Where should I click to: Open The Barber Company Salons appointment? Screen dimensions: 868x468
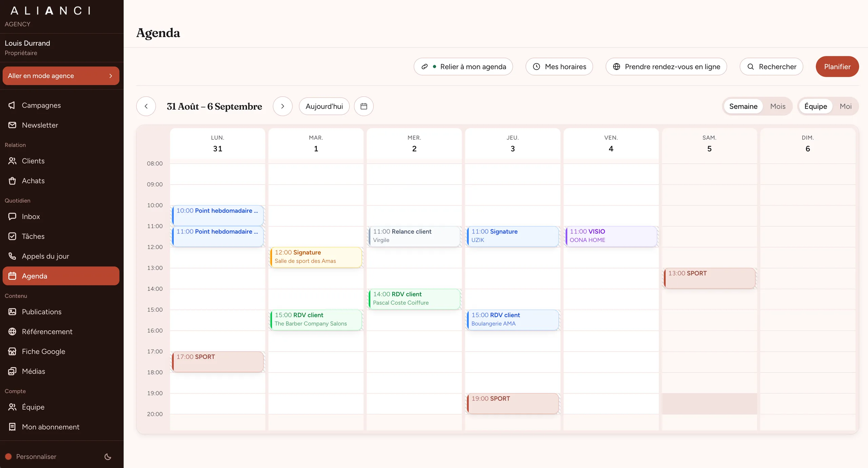(316, 320)
